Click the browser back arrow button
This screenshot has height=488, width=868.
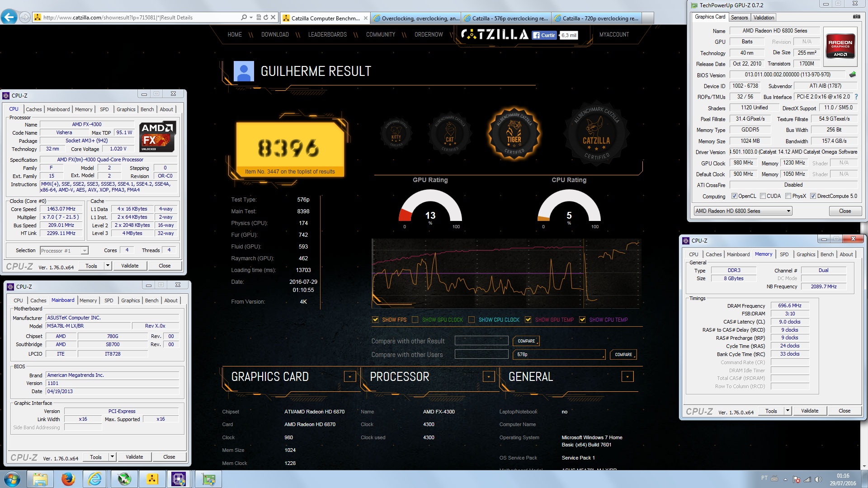click(9, 18)
